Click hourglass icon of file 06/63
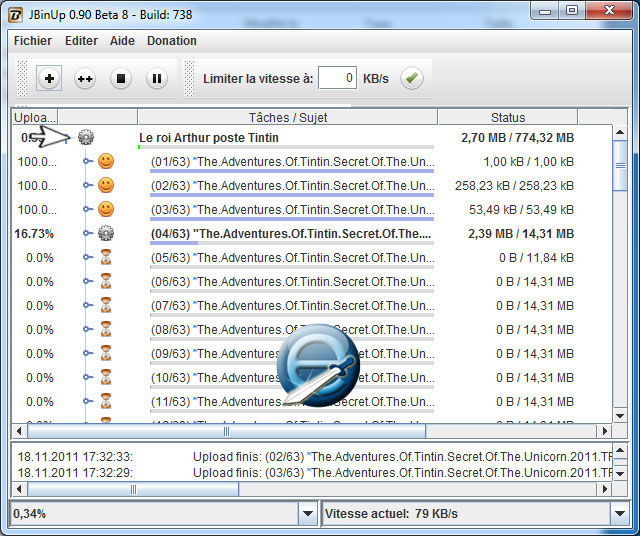Image resolution: width=640 pixels, height=536 pixels. coord(106,281)
